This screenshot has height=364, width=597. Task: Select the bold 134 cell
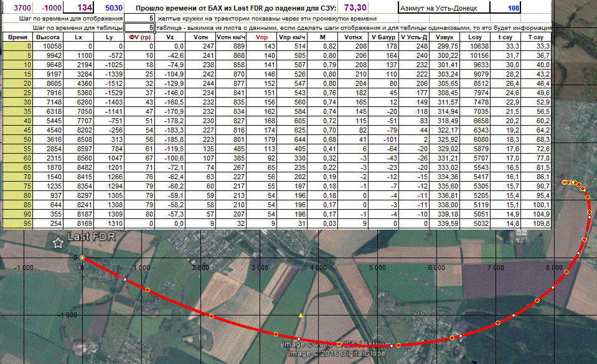point(78,7)
